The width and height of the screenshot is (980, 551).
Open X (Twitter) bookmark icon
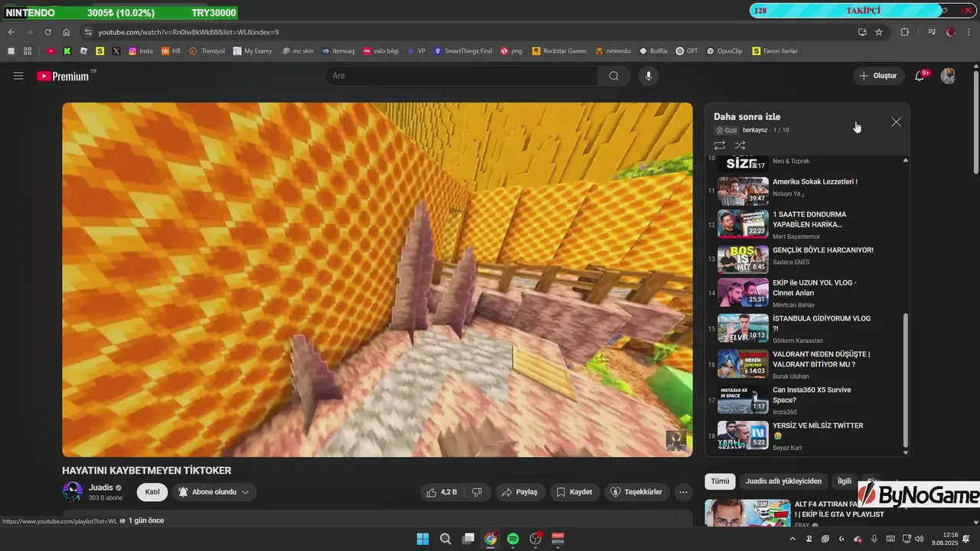coord(116,51)
